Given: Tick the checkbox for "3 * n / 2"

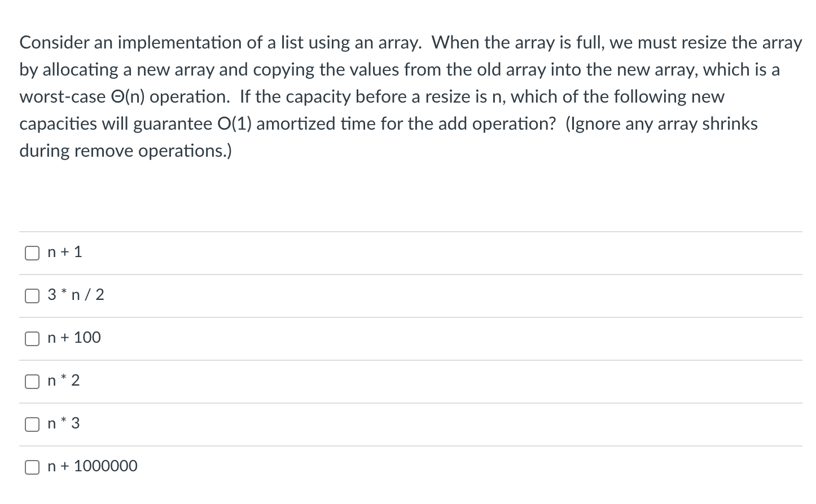Looking at the screenshot, I should [x=32, y=296].
